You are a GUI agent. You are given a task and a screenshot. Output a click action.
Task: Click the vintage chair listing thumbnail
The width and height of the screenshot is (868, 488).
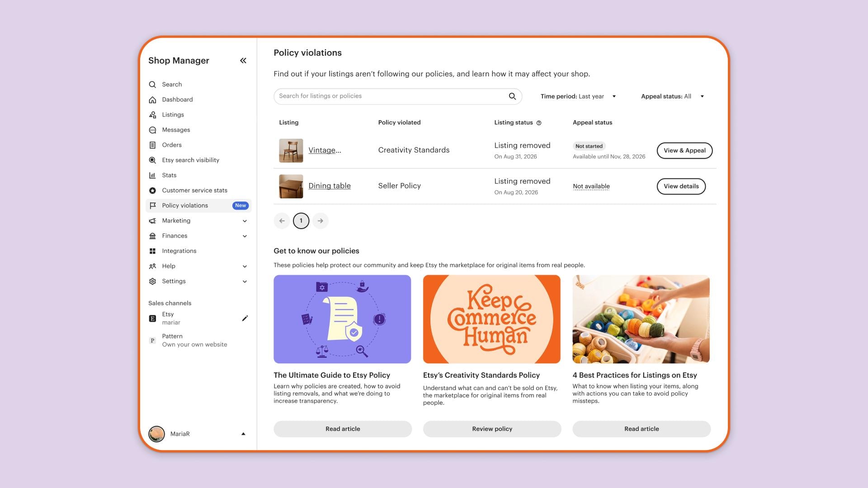(x=291, y=150)
